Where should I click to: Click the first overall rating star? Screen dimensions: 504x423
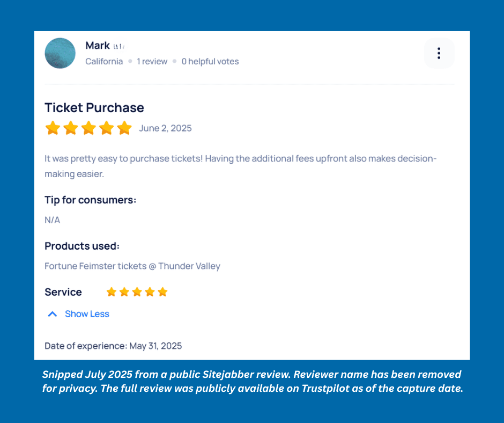[53, 128]
